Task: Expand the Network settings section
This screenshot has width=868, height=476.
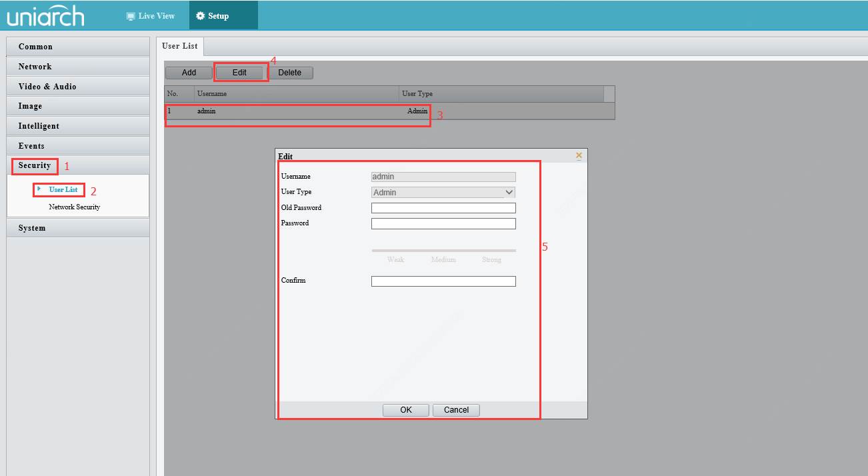Action: [77, 67]
